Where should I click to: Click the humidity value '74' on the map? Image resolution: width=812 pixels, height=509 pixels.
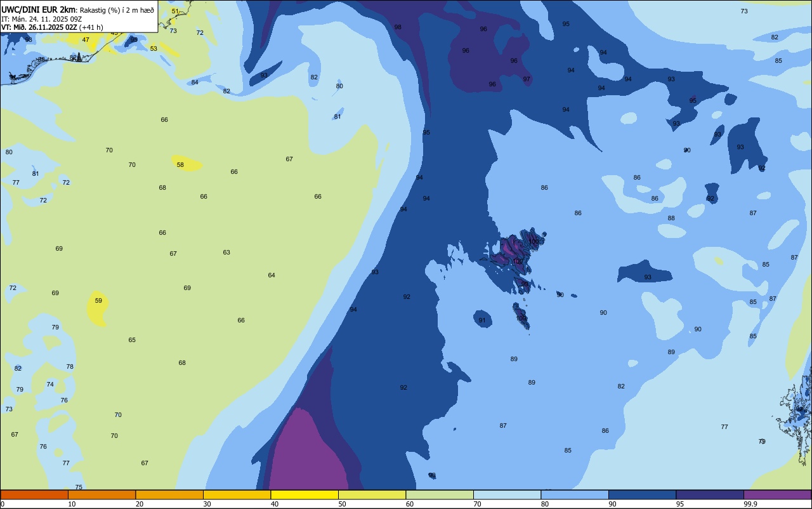tap(50, 384)
